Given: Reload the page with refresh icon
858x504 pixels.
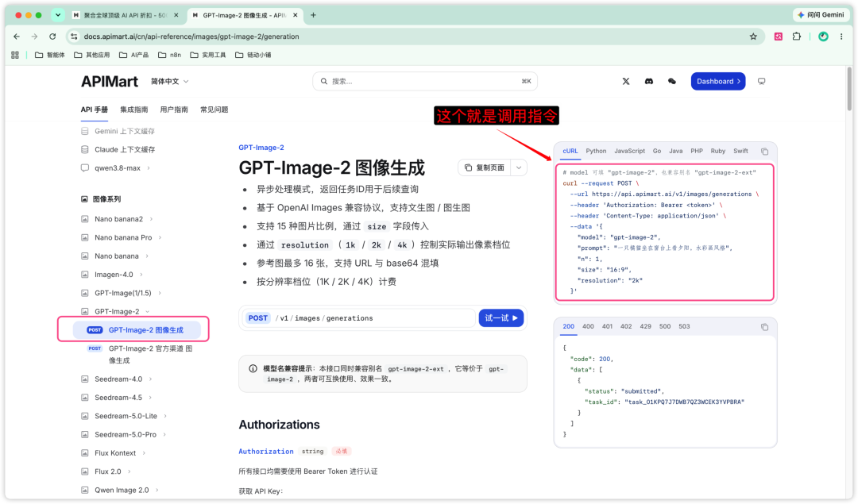Looking at the screenshot, I should pos(52,37).
